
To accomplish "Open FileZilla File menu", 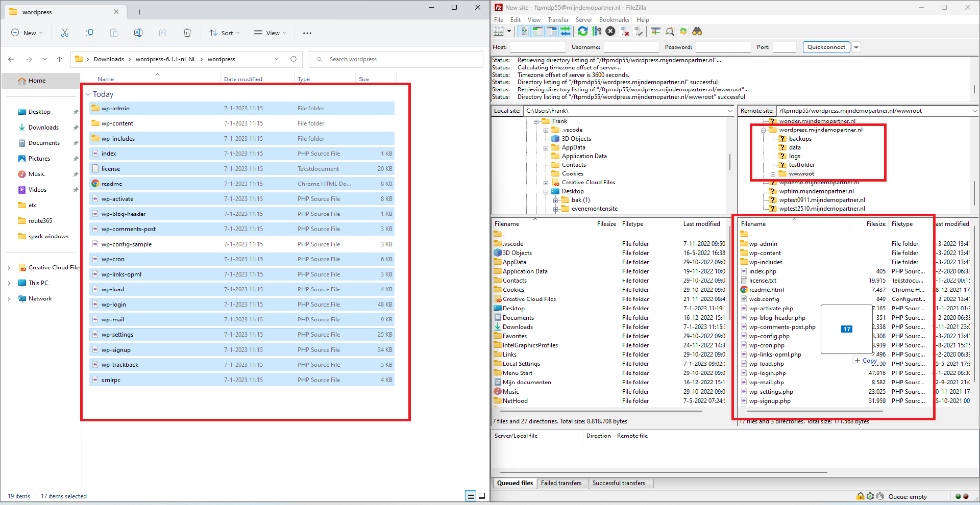I will pos(499,20).
